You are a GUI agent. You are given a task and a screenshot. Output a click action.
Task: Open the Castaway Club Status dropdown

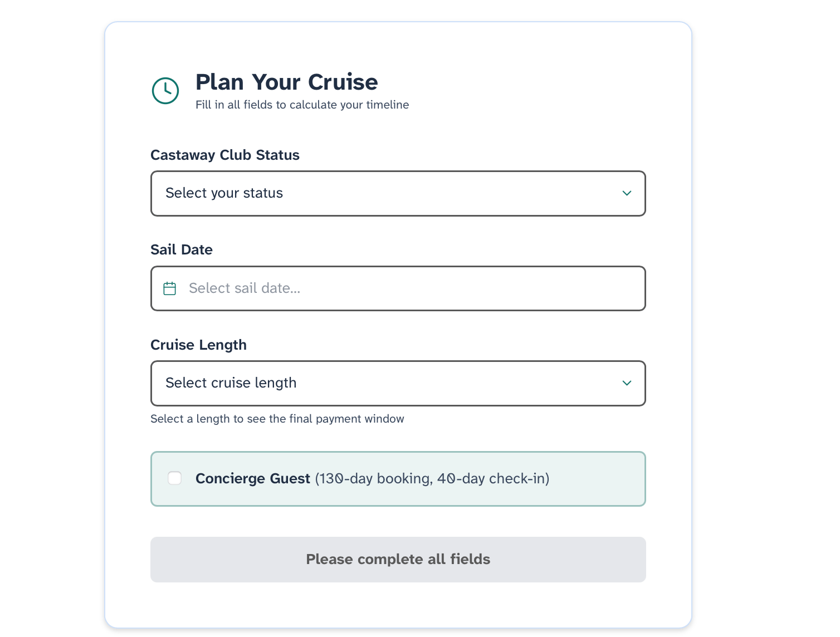[x=398, y=193]
